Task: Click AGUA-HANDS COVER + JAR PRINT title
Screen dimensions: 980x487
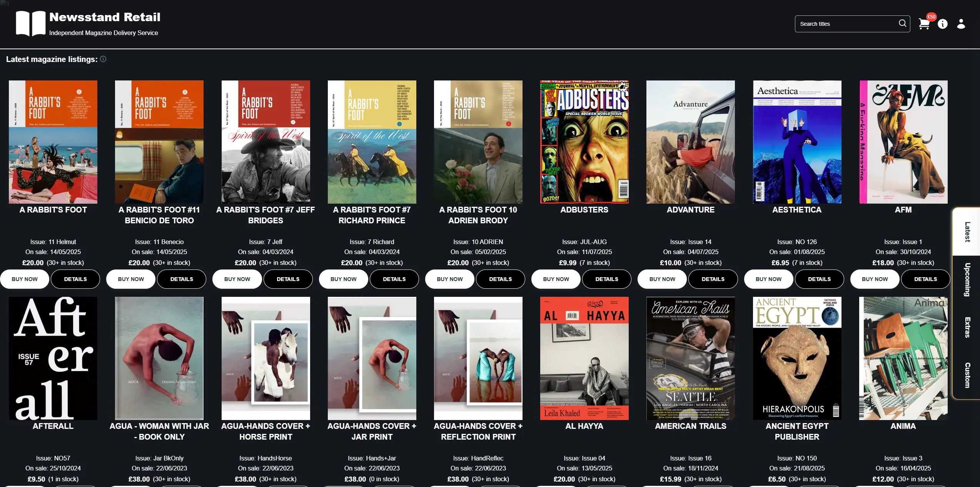Action: click(x=372, y=432)
